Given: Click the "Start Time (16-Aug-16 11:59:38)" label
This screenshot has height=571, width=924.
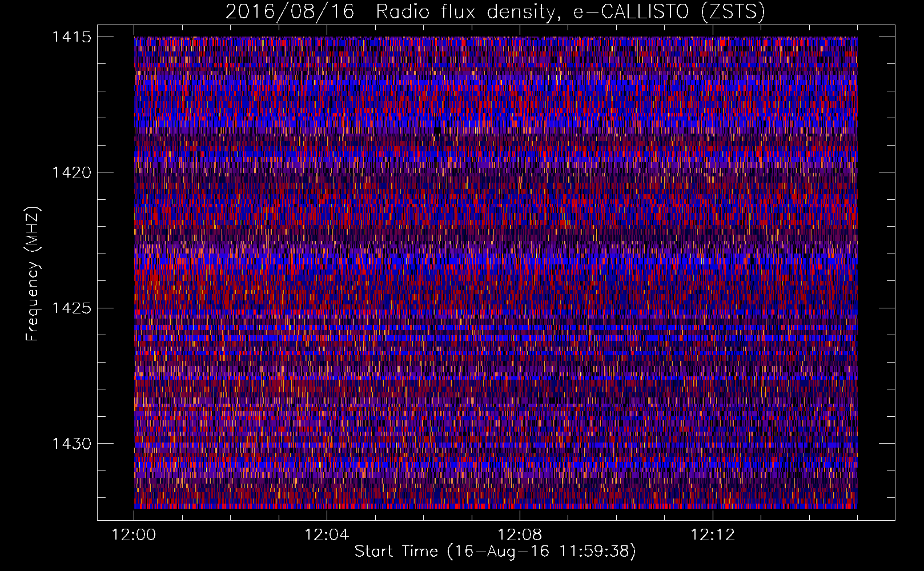Looking at the screenshot, I should (495, 552).
